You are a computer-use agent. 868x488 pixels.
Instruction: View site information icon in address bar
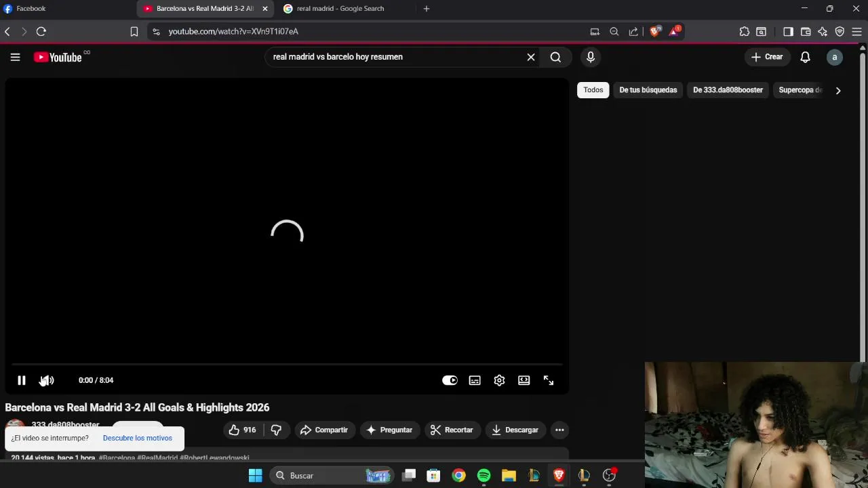coord(157,31)
